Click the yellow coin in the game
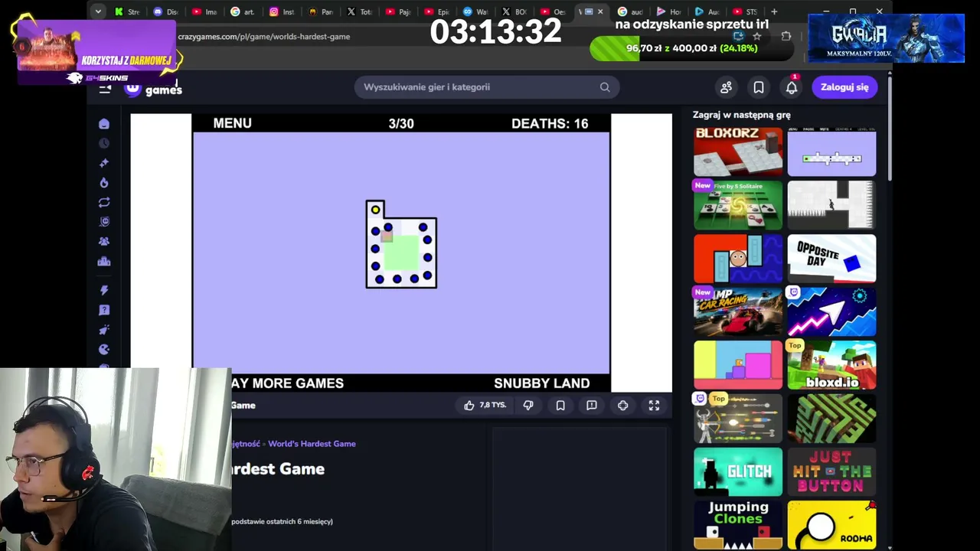This screenshot has height=551, width=980. coord(375,210)
